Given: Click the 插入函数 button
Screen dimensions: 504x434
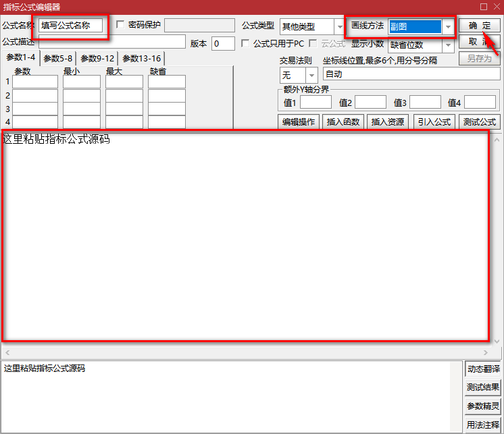Looking at the screenshot, I should (x=343, y=121).
